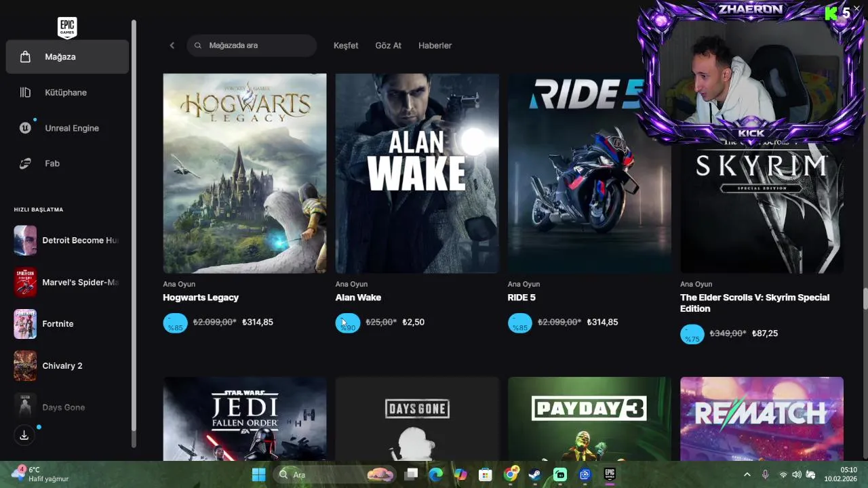Image resolution: width=868 pixels, height=488 pixels.
Task: Open the Mağaza store section
Action: [67, 57]
